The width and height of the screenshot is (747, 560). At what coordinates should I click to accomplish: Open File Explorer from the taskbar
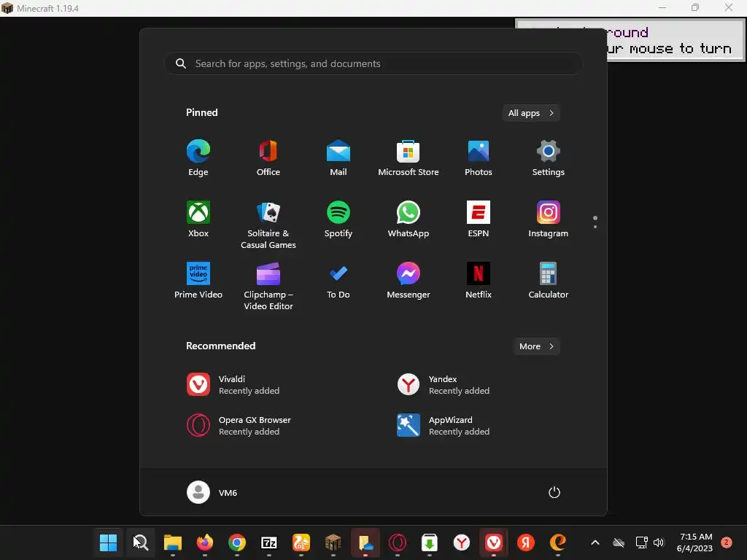coord(172,542)
